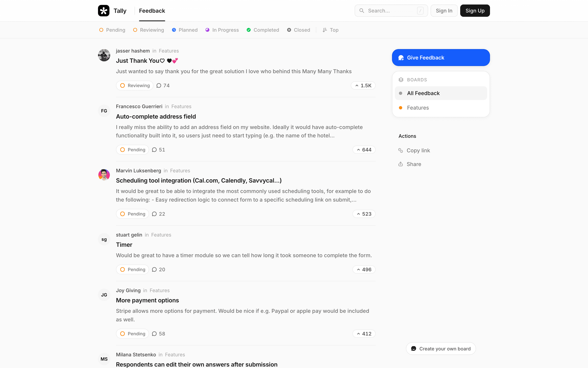Click Features link next to Marvin Luksenberg
This screenshot has width=588, height=368.
pyautogui.click(x=180, y=171)
